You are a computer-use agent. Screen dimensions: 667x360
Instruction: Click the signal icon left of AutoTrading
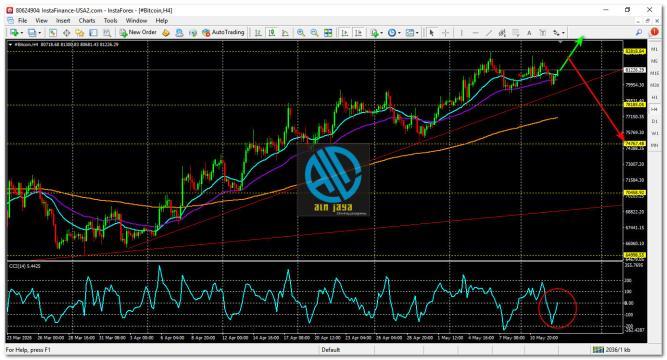(x=193, y=32)
